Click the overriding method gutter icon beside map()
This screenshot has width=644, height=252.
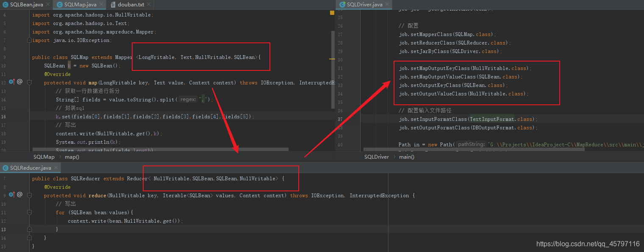pyautogui.click(x=12, y=81)
